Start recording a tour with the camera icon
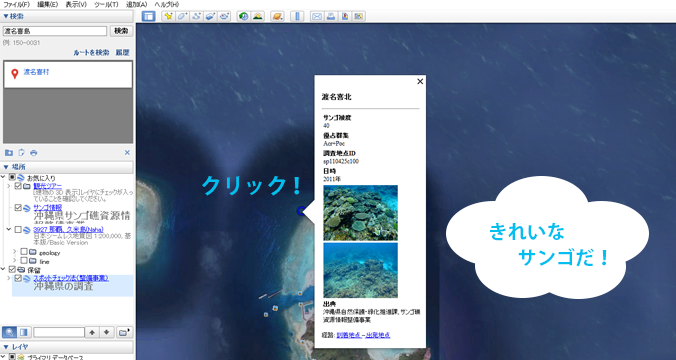This screenshot has height=360, width=676. [224, 16]
